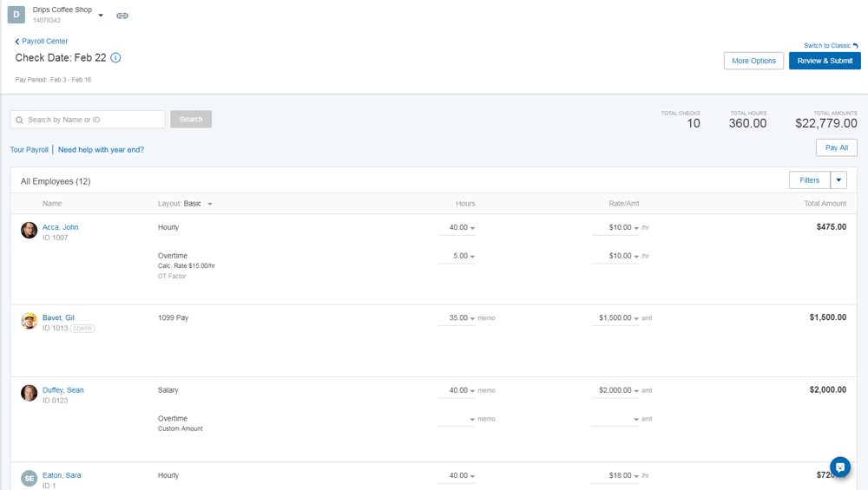Image resolution: width=868 pixels, height=490 pixels.
Task: Click the Total Hours 360.00 value
Action: (x=747, y=123)
